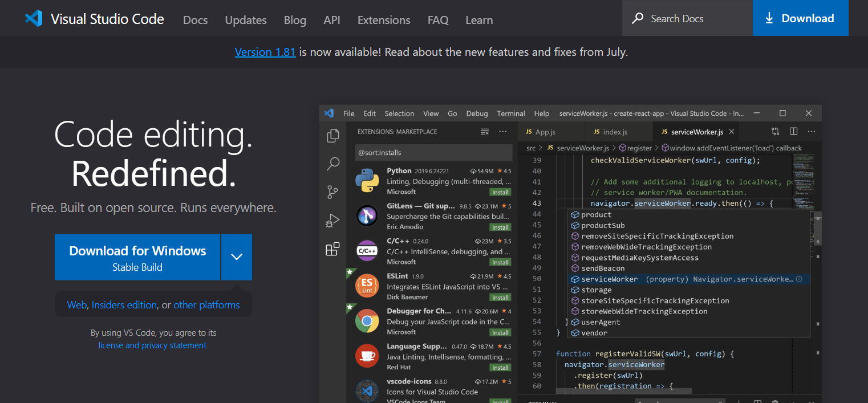This screenshot has width=868, height=403.
Task: Click the Visual Studio Code logo icon
Action: pyautogui.click(x=34, y=19)
